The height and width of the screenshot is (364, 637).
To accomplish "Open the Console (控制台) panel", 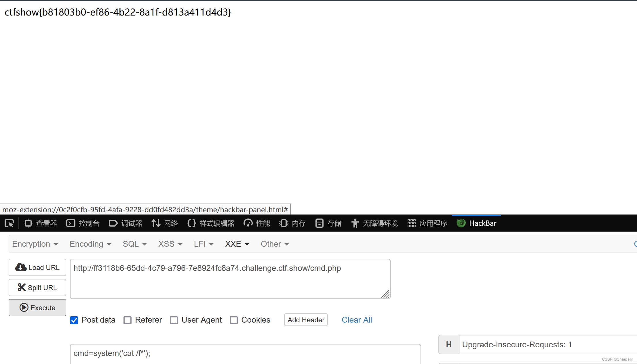I will (x=83, y=223).
